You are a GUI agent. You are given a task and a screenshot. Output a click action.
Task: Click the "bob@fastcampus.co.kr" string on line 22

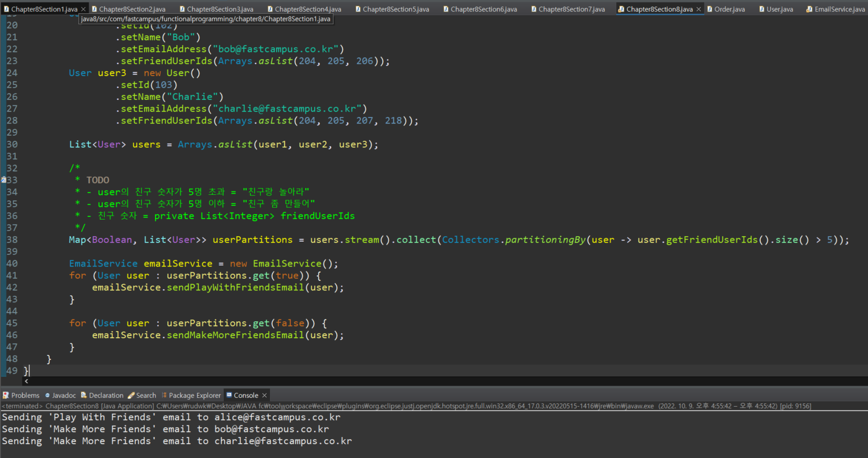click(x=276, y=49)
